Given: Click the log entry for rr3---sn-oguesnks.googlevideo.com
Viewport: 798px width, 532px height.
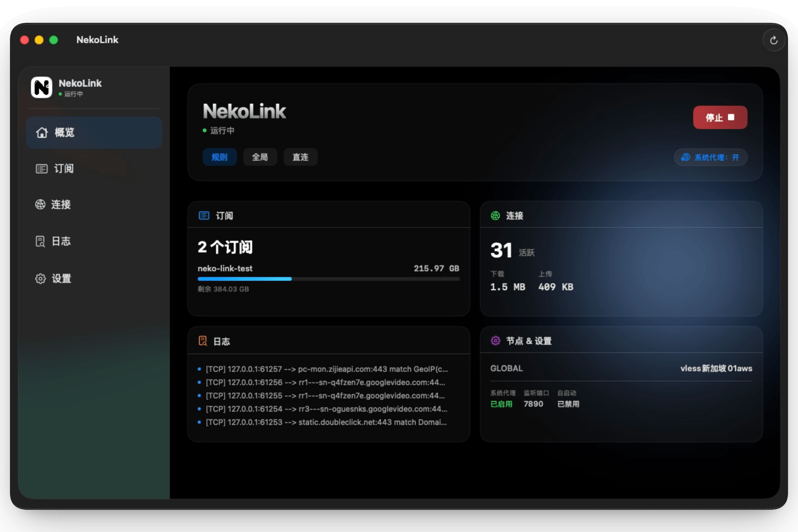Looking at the screenshot, I should (x=323, y=409).
